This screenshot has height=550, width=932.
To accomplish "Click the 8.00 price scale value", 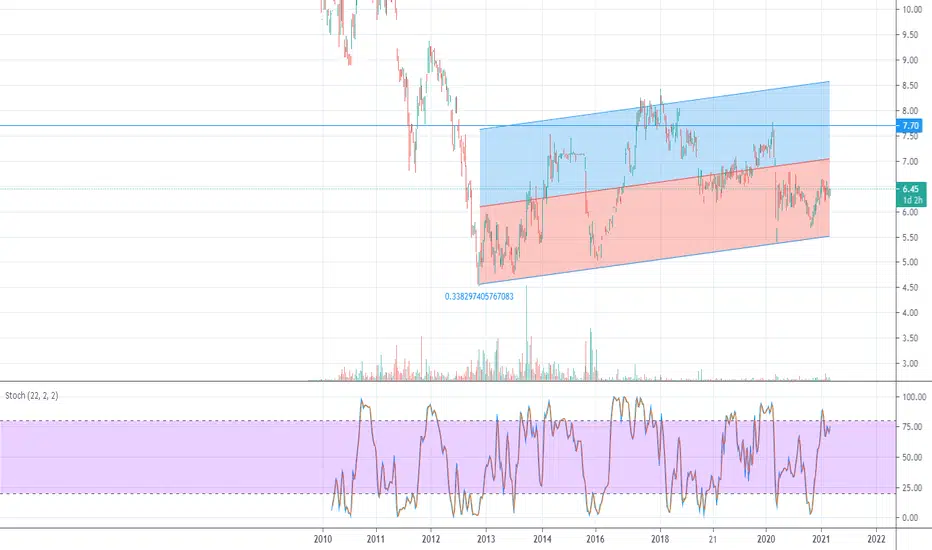I will pos(910,111).
